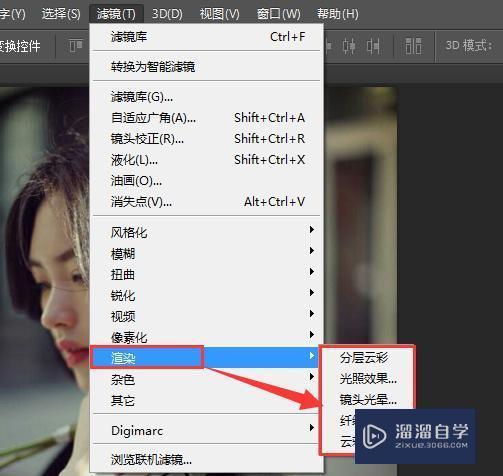Expand the 扭曲 submenu
503x476 pixels.
207,274
